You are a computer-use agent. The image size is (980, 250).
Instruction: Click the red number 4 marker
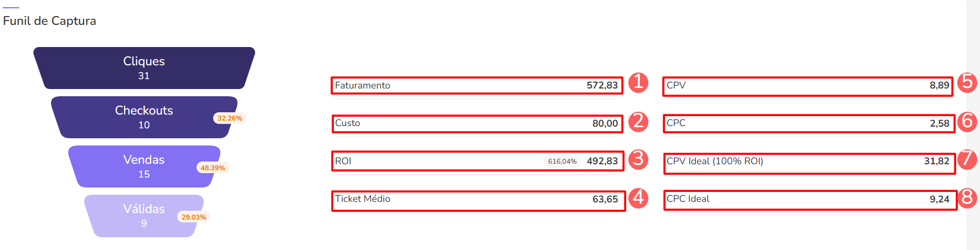[x=639, y=197]
